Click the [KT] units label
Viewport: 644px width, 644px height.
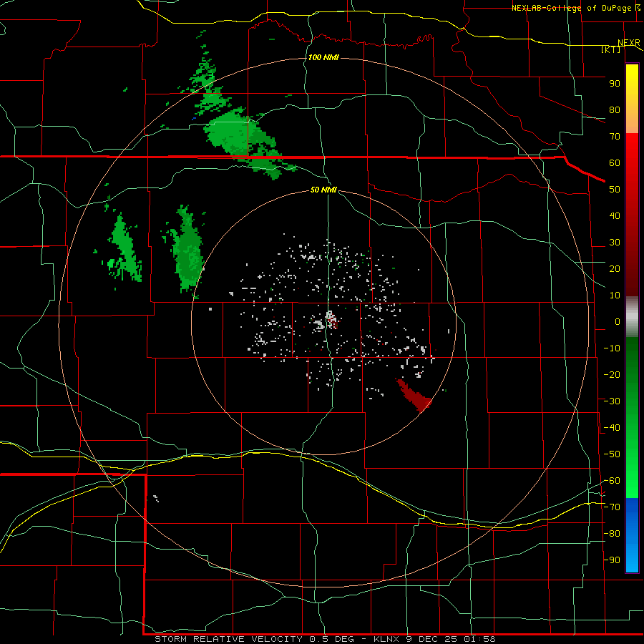tap(611, 49)
